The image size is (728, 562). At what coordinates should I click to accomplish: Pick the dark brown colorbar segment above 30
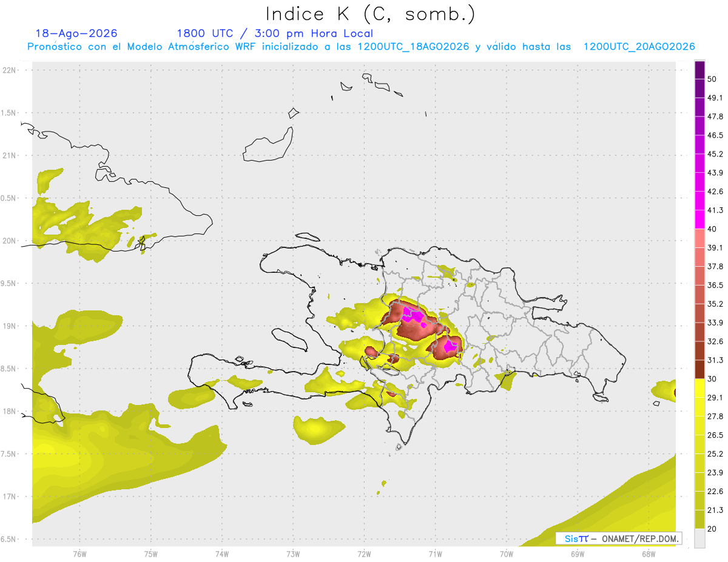(700, 370)
